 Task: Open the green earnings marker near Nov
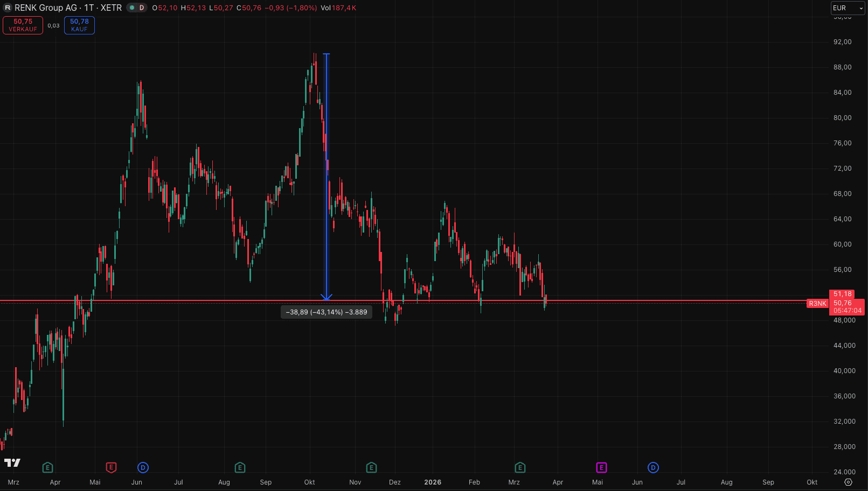[x=371, y=467]
